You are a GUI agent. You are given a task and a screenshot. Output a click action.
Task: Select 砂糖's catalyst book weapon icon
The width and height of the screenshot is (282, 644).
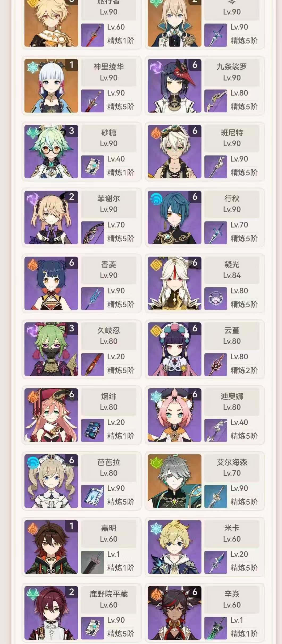click(92, 167)
